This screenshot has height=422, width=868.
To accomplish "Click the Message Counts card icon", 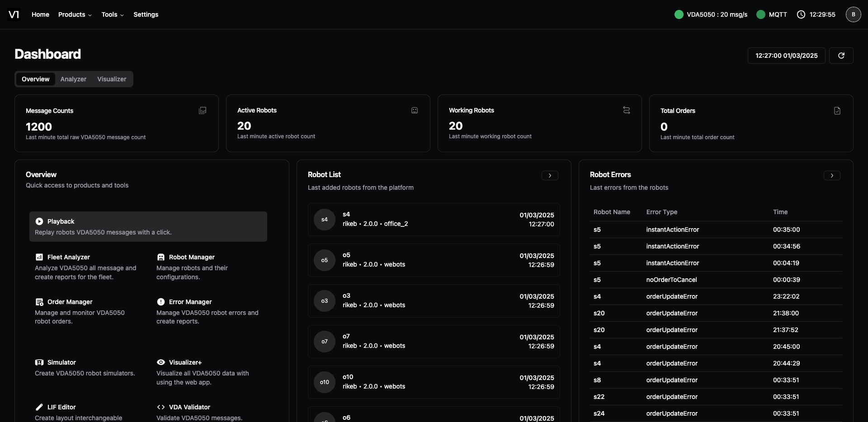I will (203, 111).
